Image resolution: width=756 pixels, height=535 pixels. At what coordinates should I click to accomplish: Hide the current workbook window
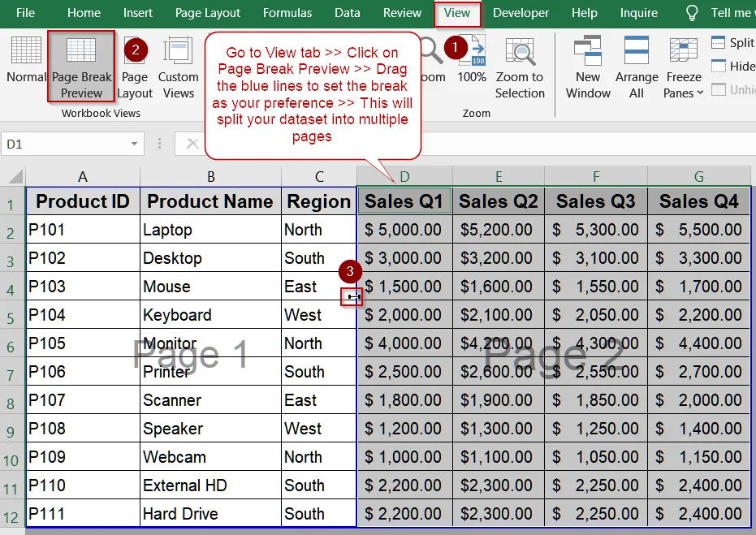click(x=732, y=66)
